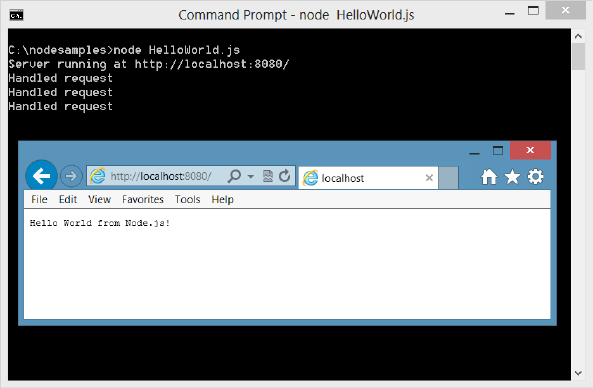The height and width of the screenshot is (388, 593).
Task: Select the localhost browser tab
Action: (368, 178)
